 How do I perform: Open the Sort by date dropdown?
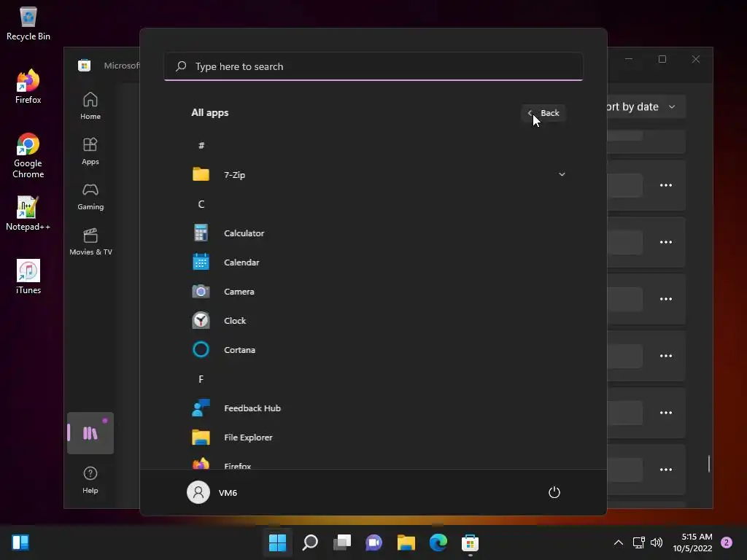(646, 106)
